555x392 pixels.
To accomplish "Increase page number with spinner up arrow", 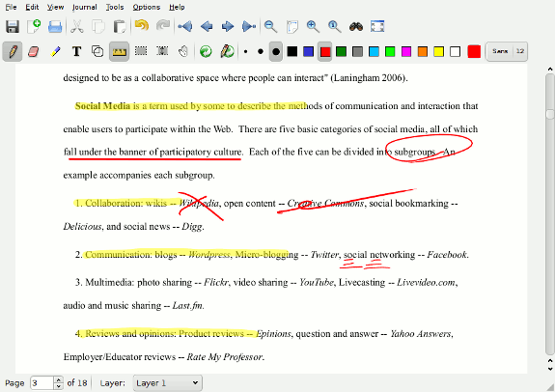I will (59, 379).
